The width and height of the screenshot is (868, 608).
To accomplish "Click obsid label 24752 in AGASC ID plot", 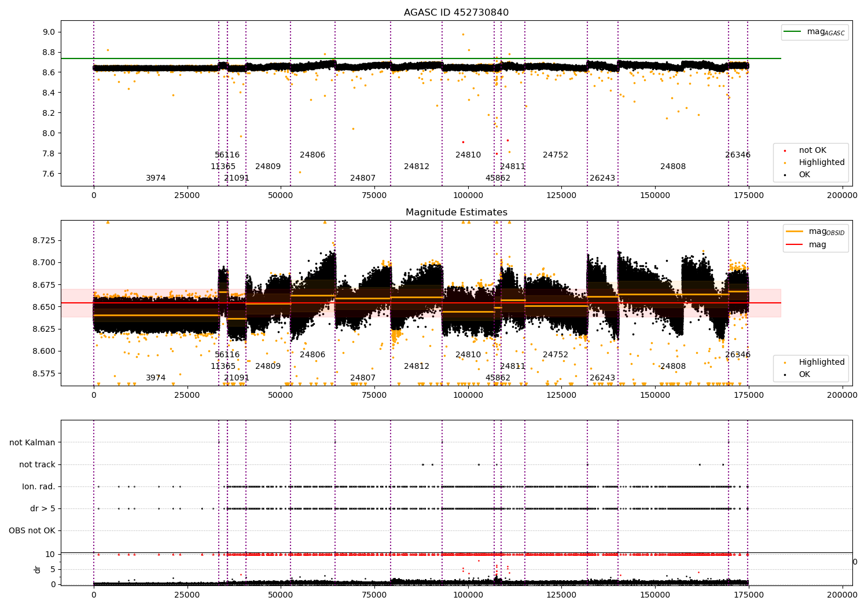I will [x=556, y=155].
